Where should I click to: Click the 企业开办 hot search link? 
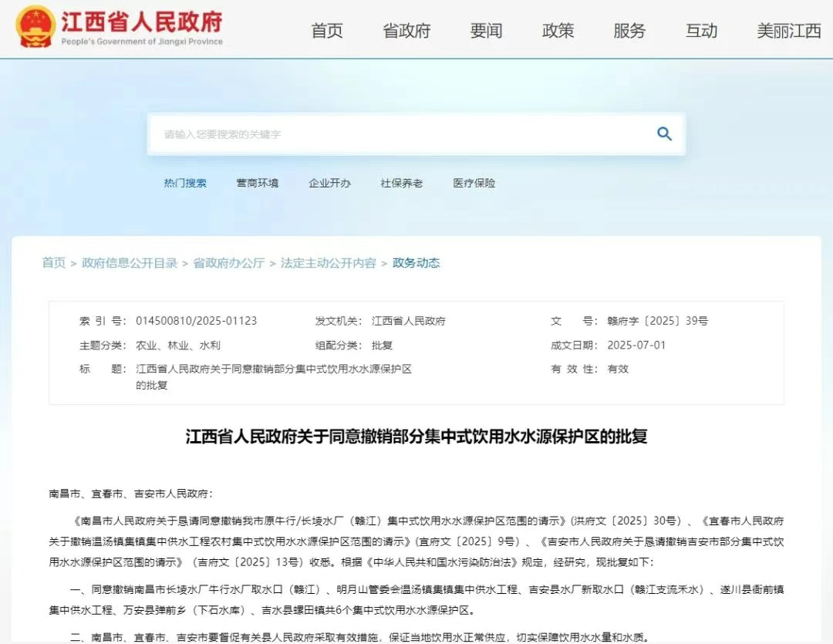point(329,183)
